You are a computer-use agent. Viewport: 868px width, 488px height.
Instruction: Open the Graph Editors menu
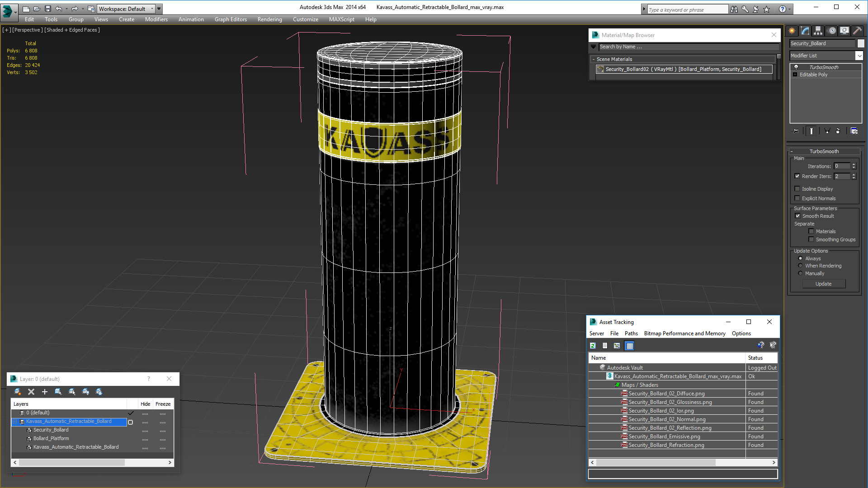231,19
